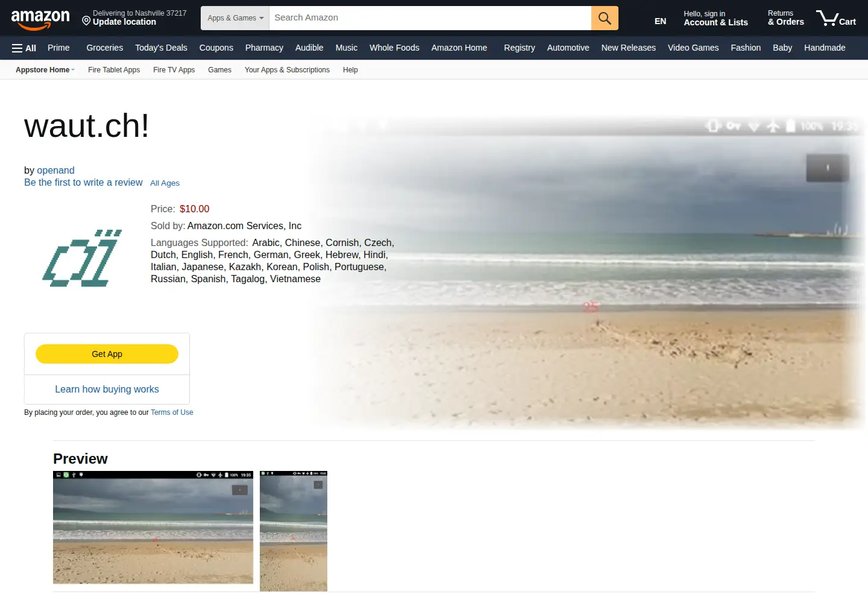Switch to the Games tab

point(220,70)
